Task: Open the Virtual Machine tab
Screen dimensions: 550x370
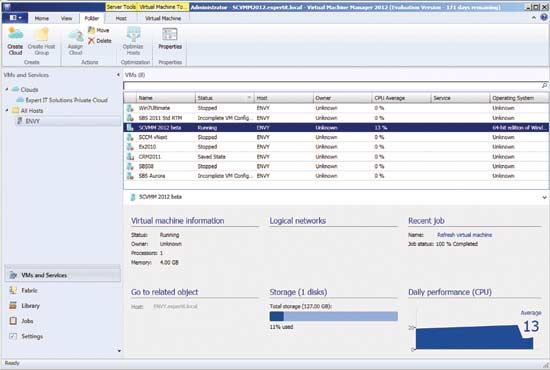Action: [163, 18]
